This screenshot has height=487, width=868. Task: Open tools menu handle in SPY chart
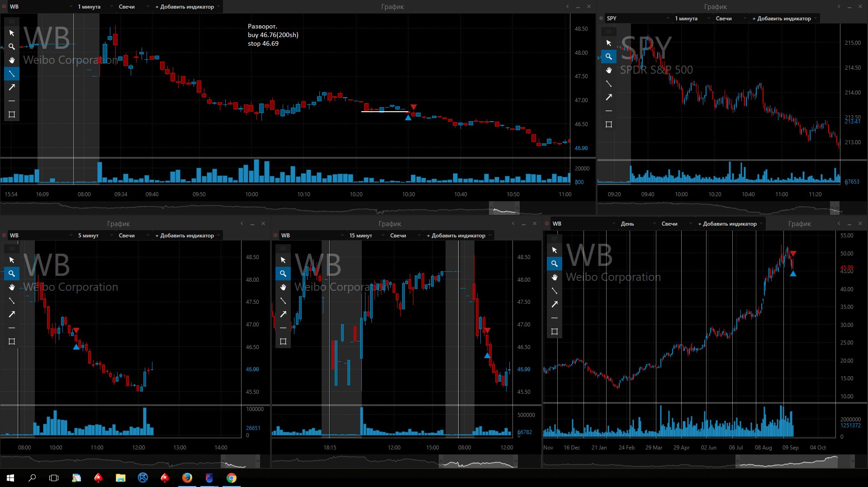(609, 31)
